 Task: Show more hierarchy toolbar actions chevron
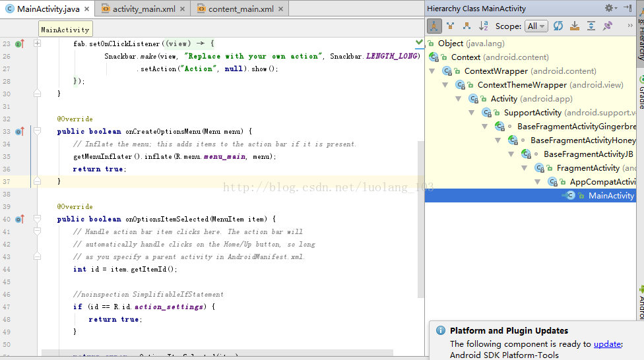coord(630,26)
